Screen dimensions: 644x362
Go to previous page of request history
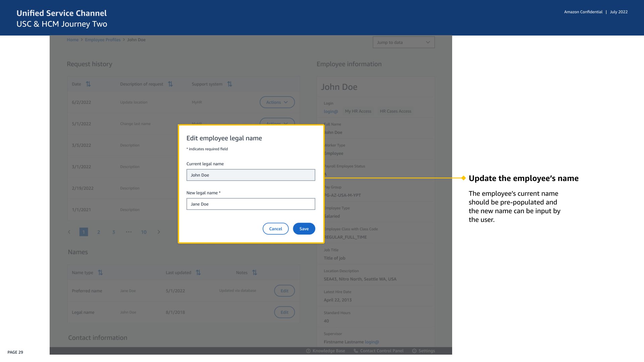click(69, 232)
